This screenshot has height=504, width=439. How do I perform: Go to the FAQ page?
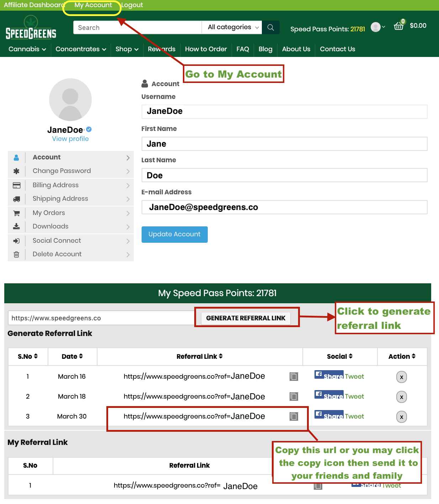click(x=243, y=49)
